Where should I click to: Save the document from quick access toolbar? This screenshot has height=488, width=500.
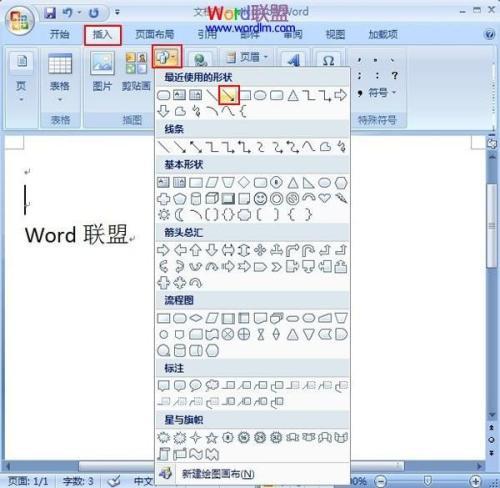click(50, 13)
